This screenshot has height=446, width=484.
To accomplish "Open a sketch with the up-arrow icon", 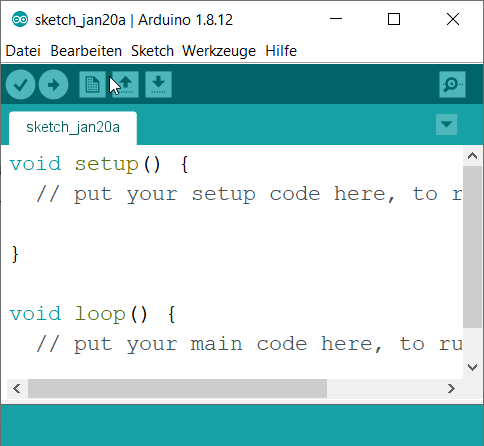I will coord(126,85).
